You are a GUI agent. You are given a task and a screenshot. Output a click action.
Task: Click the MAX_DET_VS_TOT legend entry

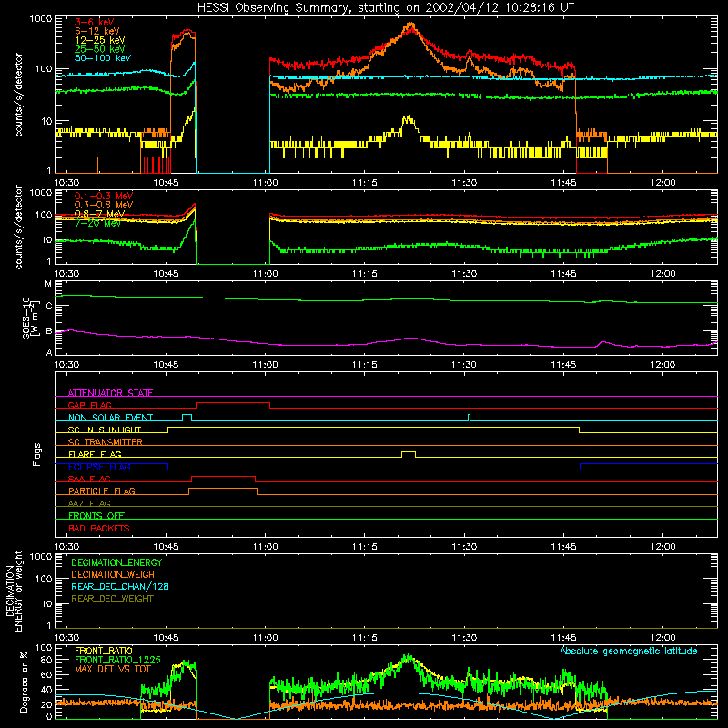tap(113, 669)
